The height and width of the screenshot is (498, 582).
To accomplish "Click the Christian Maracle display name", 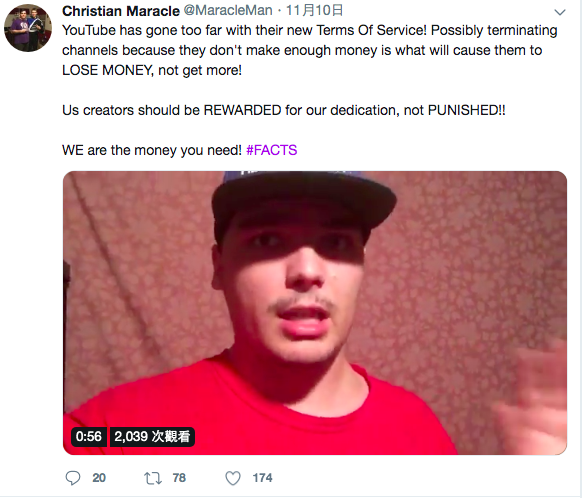I will [121, 11].
